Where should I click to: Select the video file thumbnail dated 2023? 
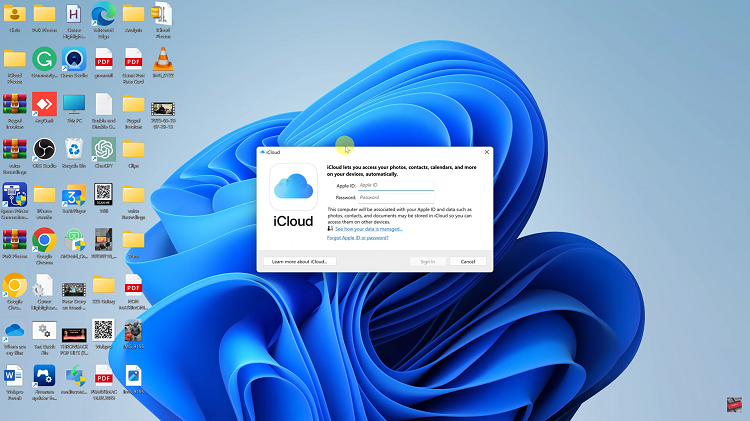(x=163, y=115)
